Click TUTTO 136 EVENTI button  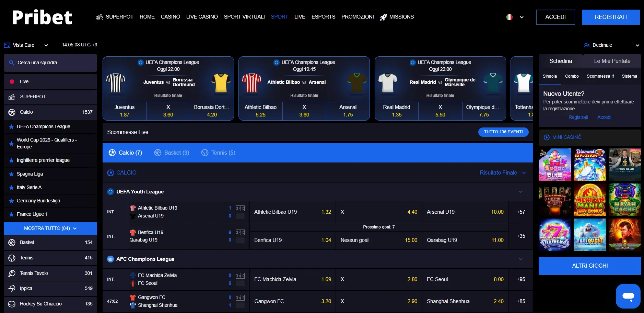503,132
